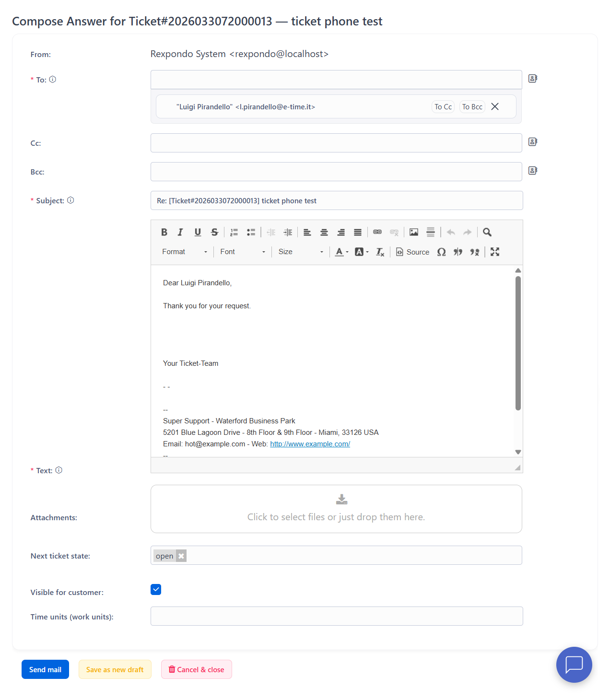Open find in editor

point(487,232)
